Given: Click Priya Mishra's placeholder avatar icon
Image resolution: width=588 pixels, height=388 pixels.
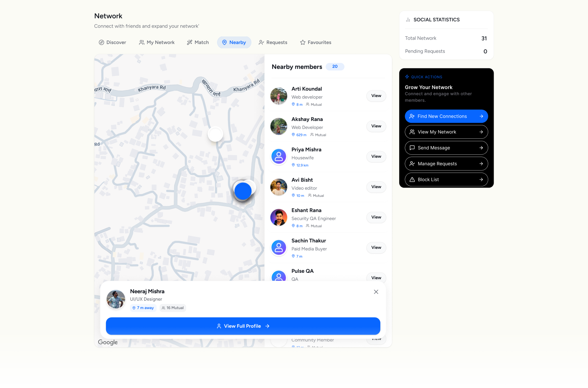Looking at the screenshot, I should pos(279,157).
